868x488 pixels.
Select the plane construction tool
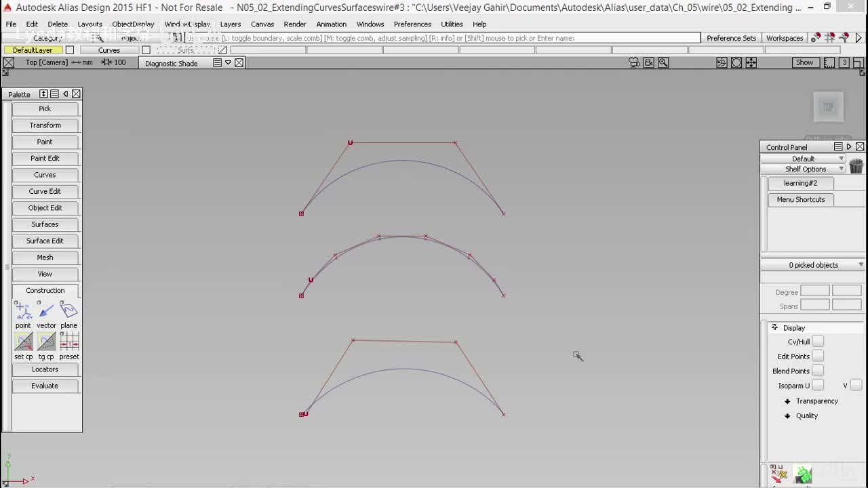click(x=69, y=310)
